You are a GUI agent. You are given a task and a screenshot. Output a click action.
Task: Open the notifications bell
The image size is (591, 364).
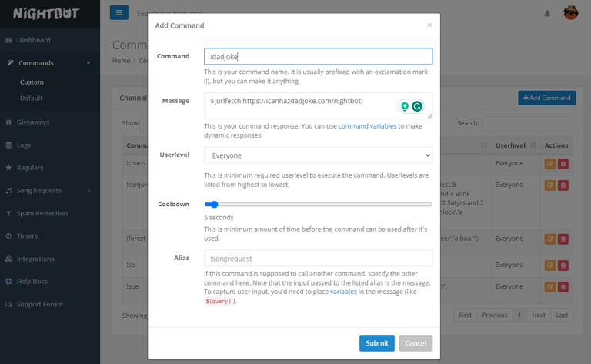547,13
